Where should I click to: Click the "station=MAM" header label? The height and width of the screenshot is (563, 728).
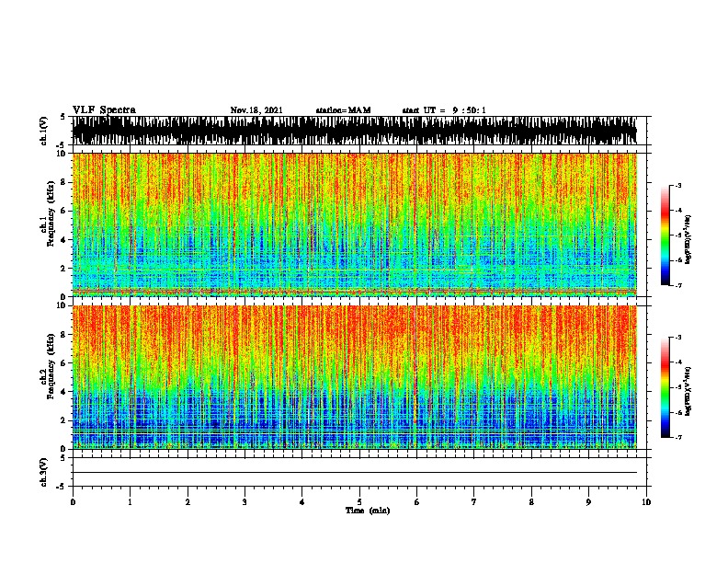click(343, 110)
